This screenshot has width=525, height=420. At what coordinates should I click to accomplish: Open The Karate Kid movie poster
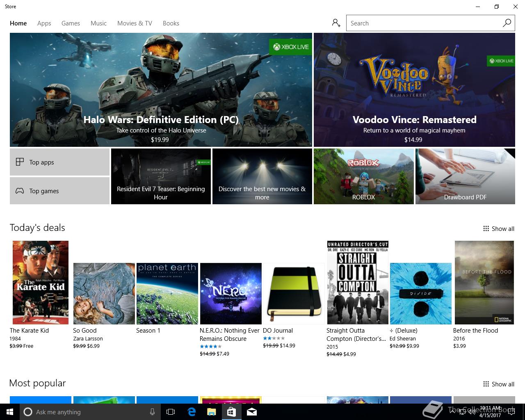pyautogui.click(x=41, y=283)
